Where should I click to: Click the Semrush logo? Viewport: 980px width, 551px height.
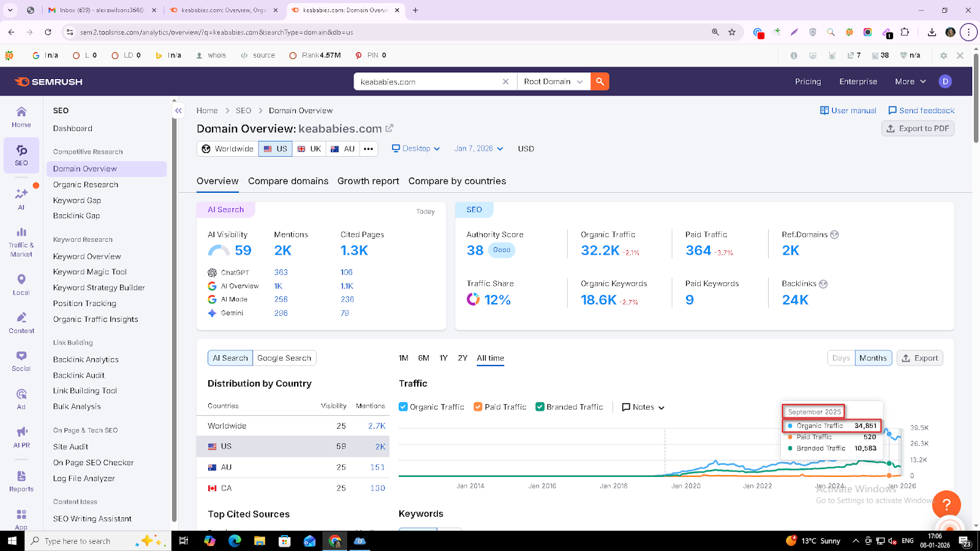click(48, 81)
